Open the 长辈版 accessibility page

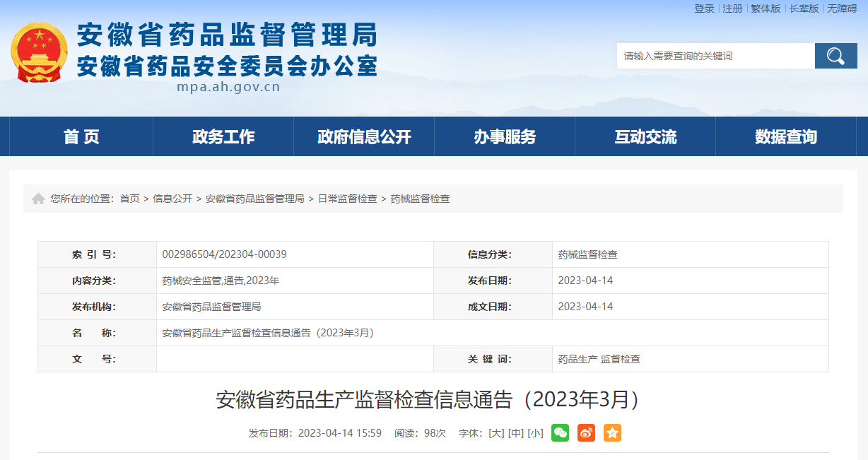[x=805, y=10]
